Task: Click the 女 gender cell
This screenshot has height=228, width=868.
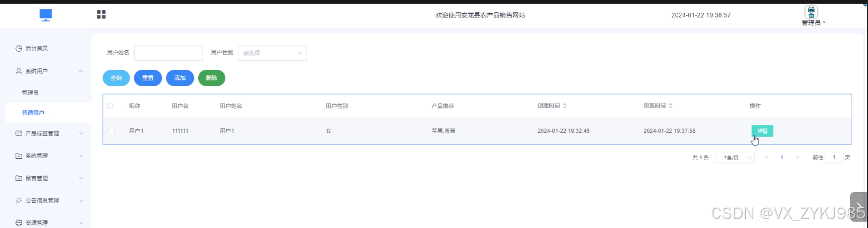Action: [328, 131]
